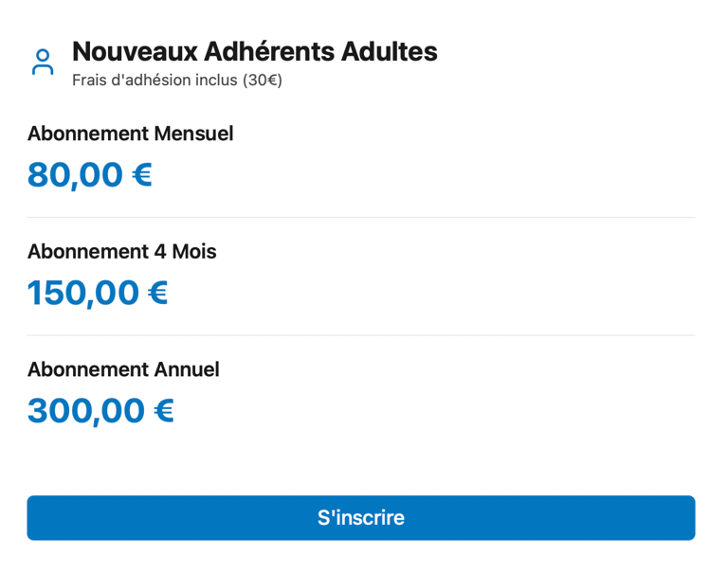This screenshot has height=573, width=728.
Task: Click the word Mensuel
Action: pyautogui.click(x=193, y=134)
